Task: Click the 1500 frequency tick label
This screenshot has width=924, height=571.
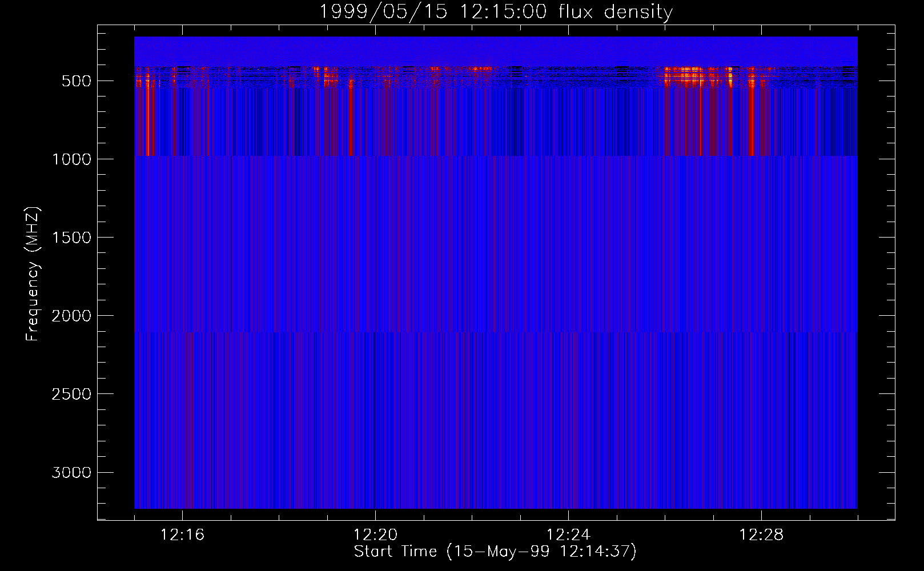Action: click(71, 238)
